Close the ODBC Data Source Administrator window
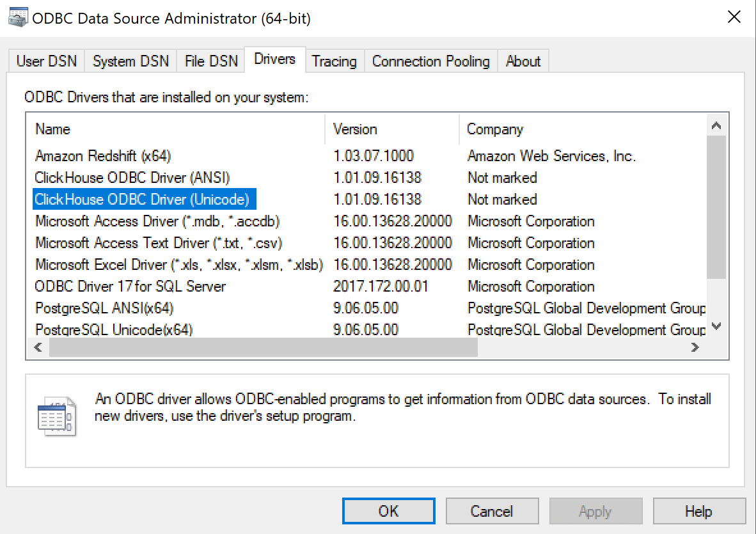Viewport: 756px width, 534px height. click(x=734, y=17)
